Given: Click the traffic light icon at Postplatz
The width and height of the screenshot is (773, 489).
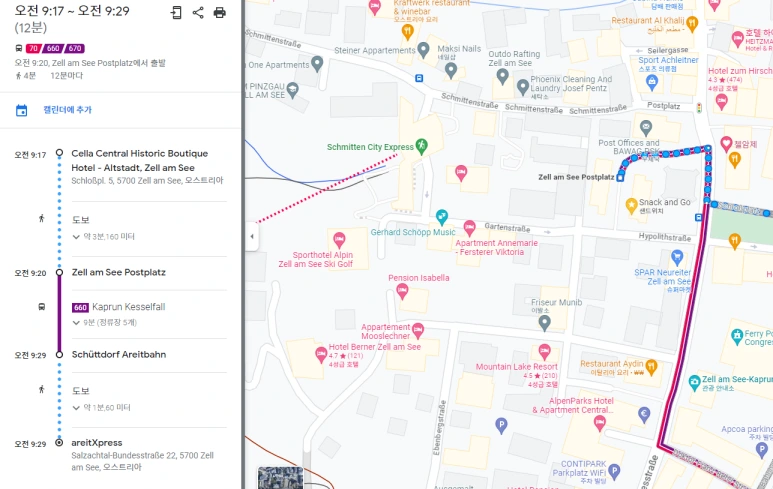Looking at the screenshot, I should [699, 107].
